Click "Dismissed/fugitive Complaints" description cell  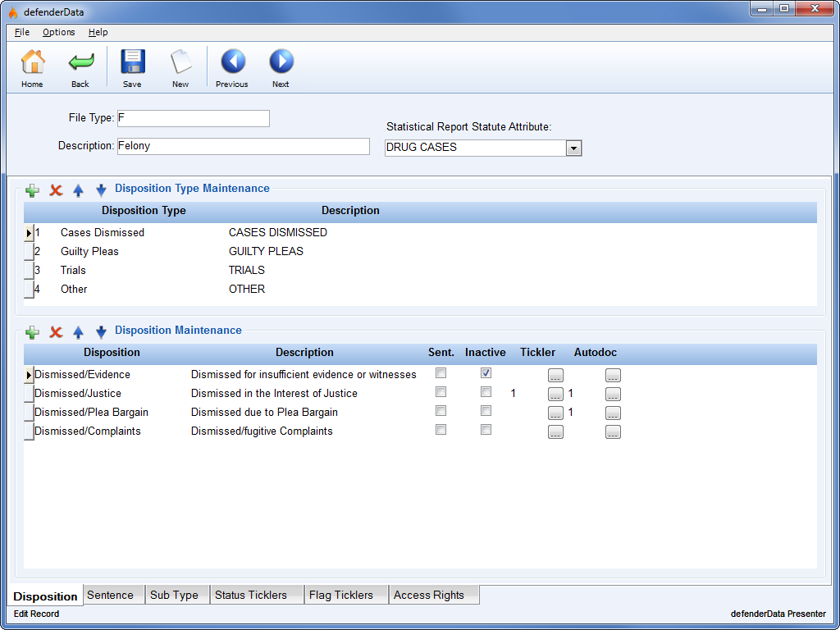coord(262,431)
